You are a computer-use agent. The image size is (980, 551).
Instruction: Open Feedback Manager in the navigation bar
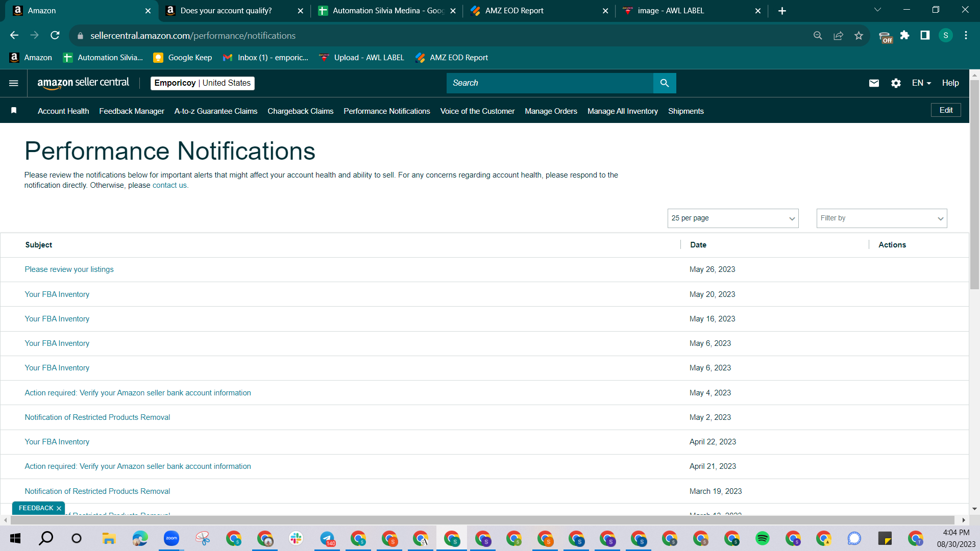point(132,111)
